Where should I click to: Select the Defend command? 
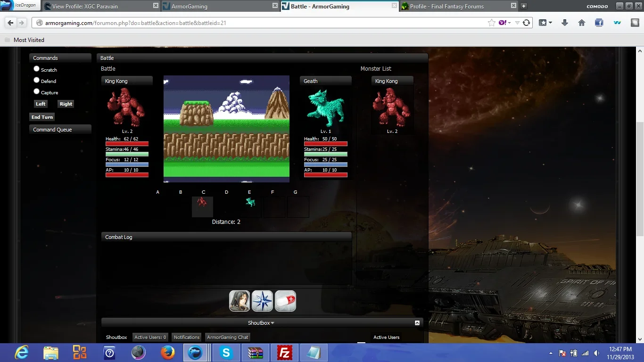(37, 80)
